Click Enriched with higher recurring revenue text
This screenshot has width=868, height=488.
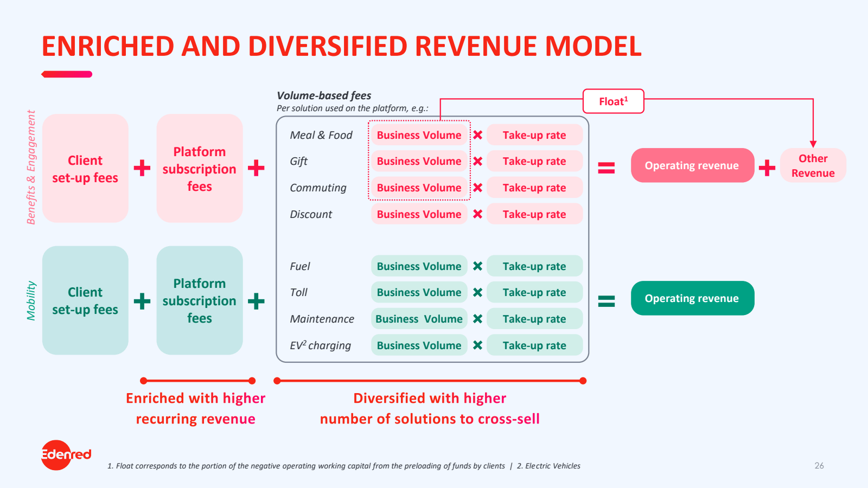[x=196, y=408]
